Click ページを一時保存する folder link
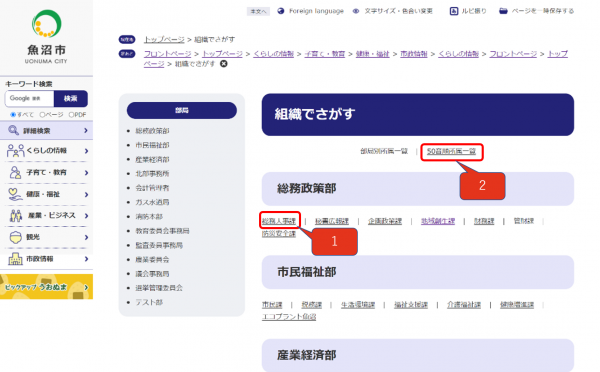The height and width of the screenshot is (372, 600). pyautogui.click(x=536, y=11)
